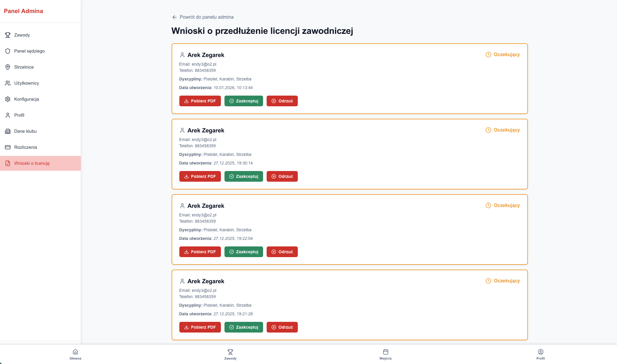Click the home icon in bottom navigation
The height and width of the screenshot is (364, 617).
pyautogui.click(x=75, y=352)
